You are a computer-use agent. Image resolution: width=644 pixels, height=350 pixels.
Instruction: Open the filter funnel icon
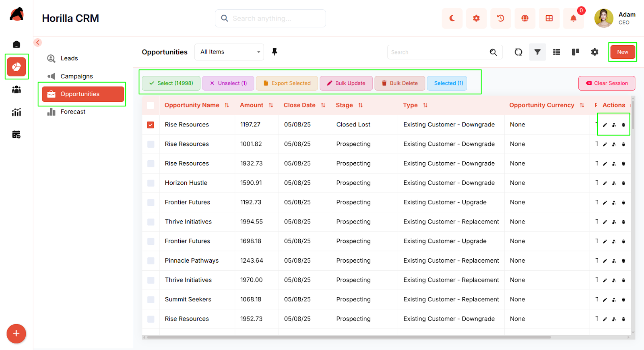coord(537,52)
